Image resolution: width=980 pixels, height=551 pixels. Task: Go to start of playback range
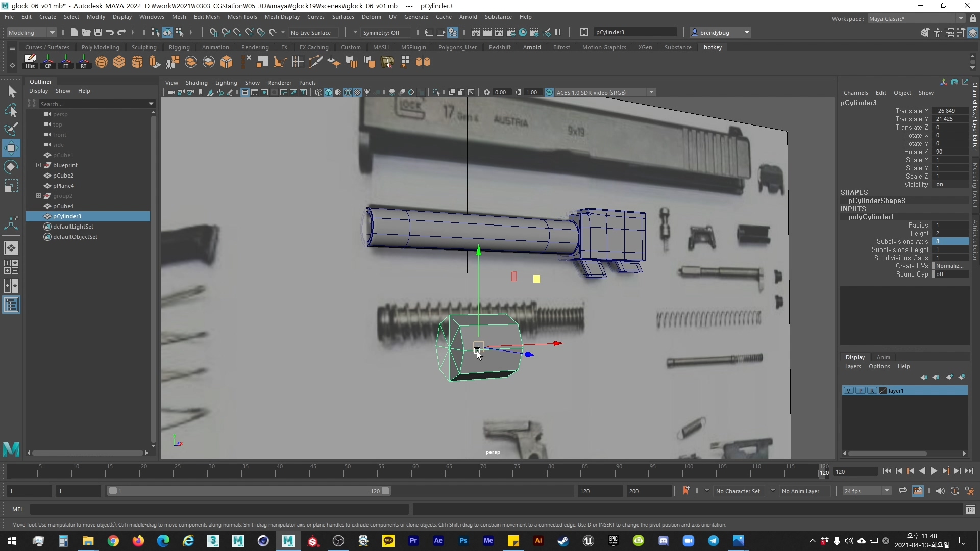[x=887, y=471]
